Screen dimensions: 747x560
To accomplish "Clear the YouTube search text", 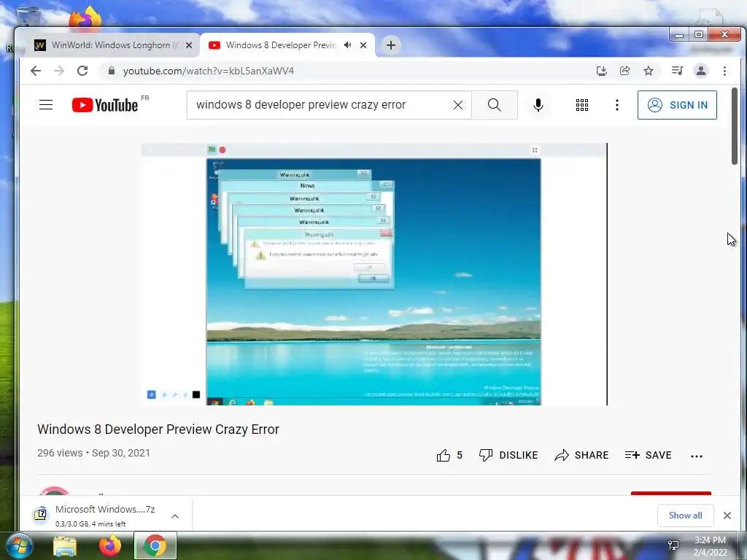I will (458, 105).
